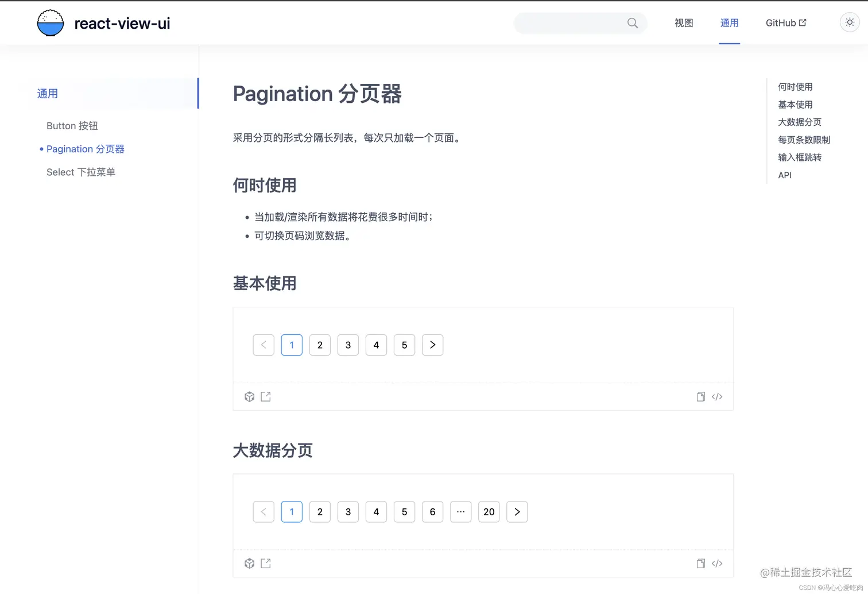Open the 通用 navigation tab
This screenshot has width=868, height=594.
(x=729, y=23)
